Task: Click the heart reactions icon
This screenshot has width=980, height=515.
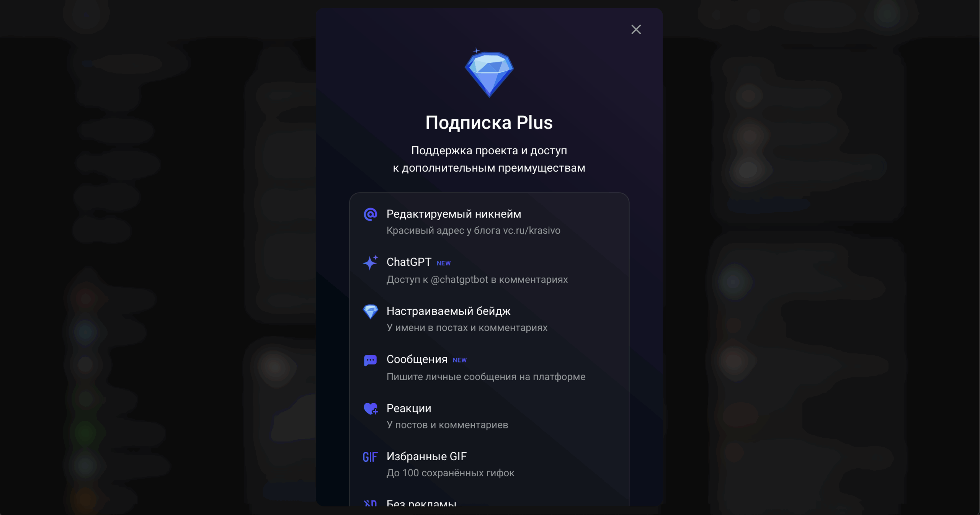Action: [371, 409]
